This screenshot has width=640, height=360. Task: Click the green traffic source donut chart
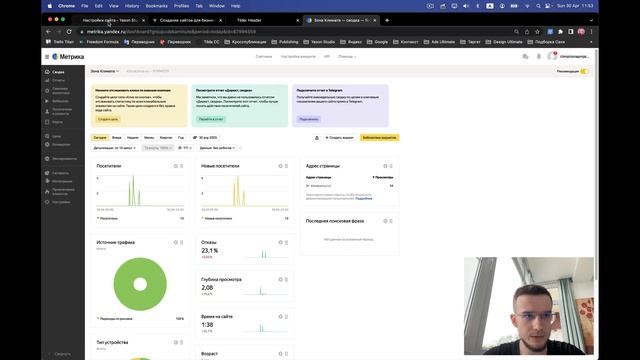tap(140, 284)
